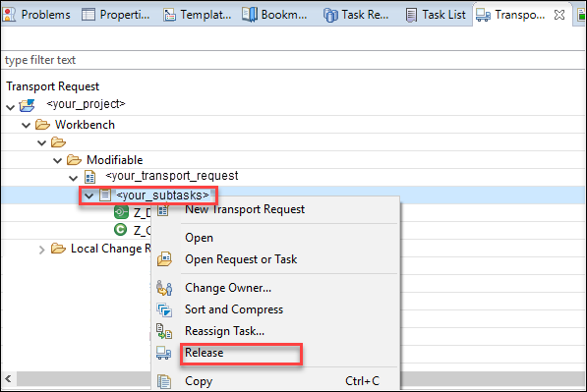Click the subtasks task icon

pyautogui.click(x=105, y=195)
